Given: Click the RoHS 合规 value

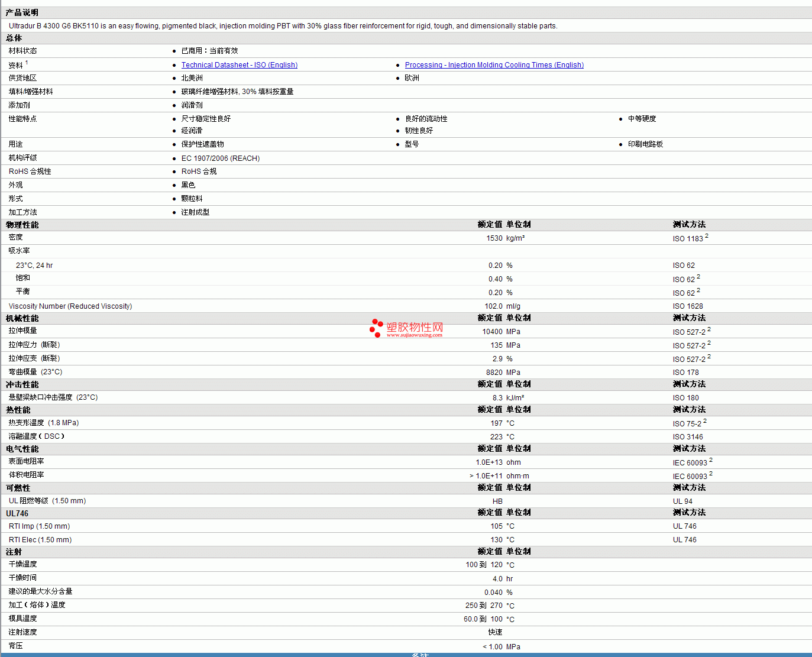Looking at the screenshot, I should click(199, 171).
